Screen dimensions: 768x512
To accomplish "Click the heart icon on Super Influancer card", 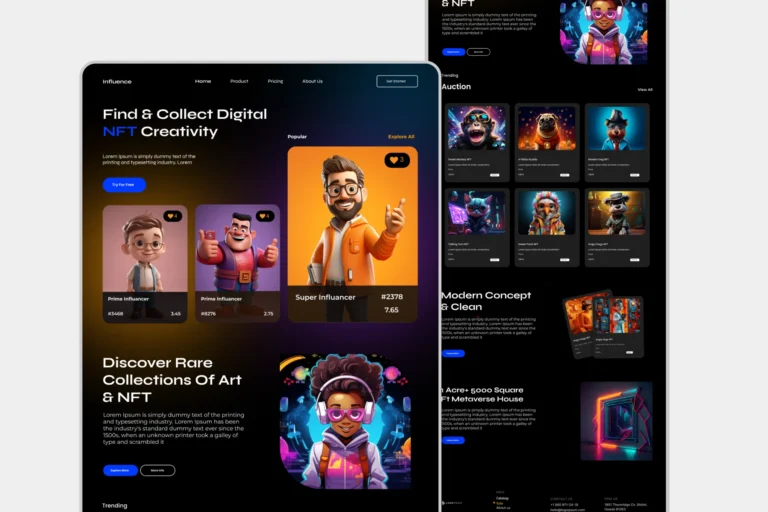I will click(397, 160).
